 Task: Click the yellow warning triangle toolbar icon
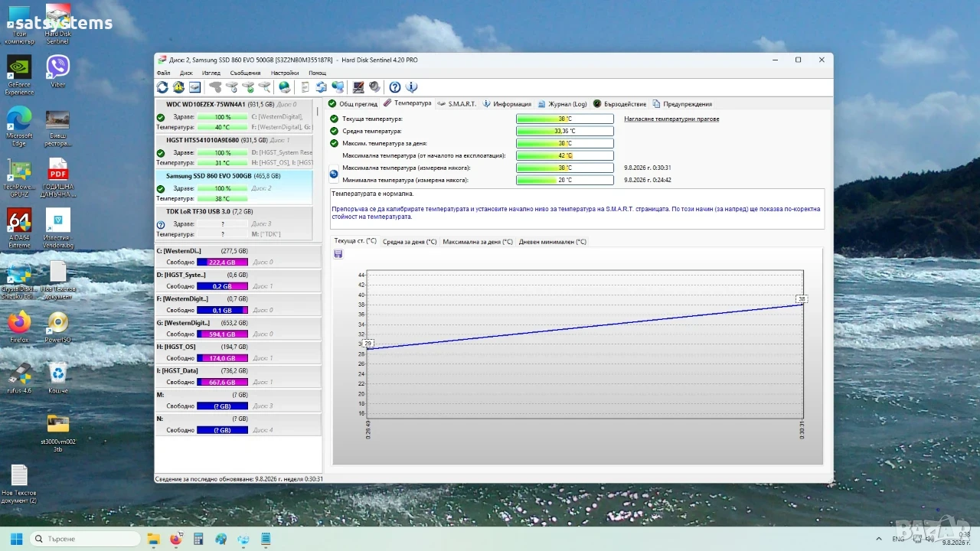[x=178, y=87]
